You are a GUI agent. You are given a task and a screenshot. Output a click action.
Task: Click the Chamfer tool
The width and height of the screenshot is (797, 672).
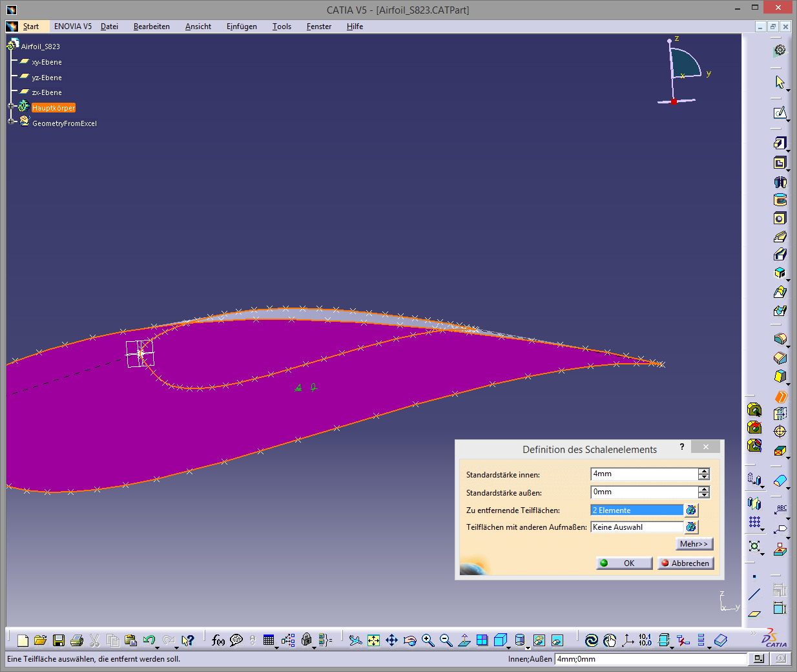pos(780,358)
